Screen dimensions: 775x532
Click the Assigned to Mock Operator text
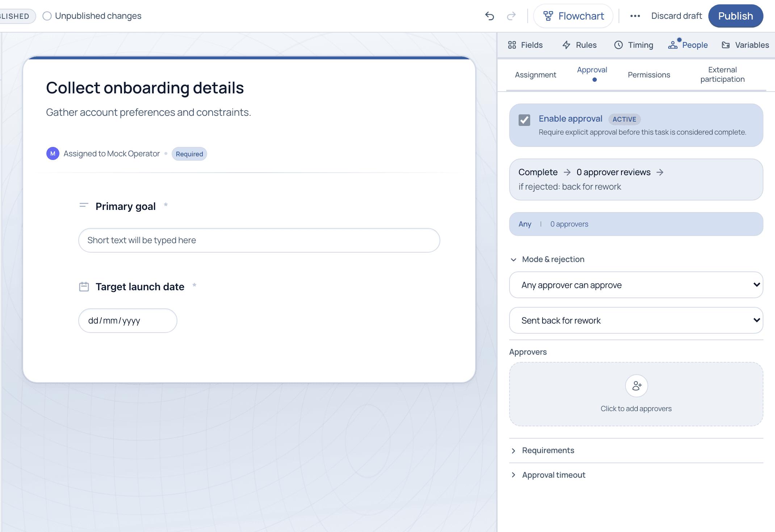[x=112, y=153]
